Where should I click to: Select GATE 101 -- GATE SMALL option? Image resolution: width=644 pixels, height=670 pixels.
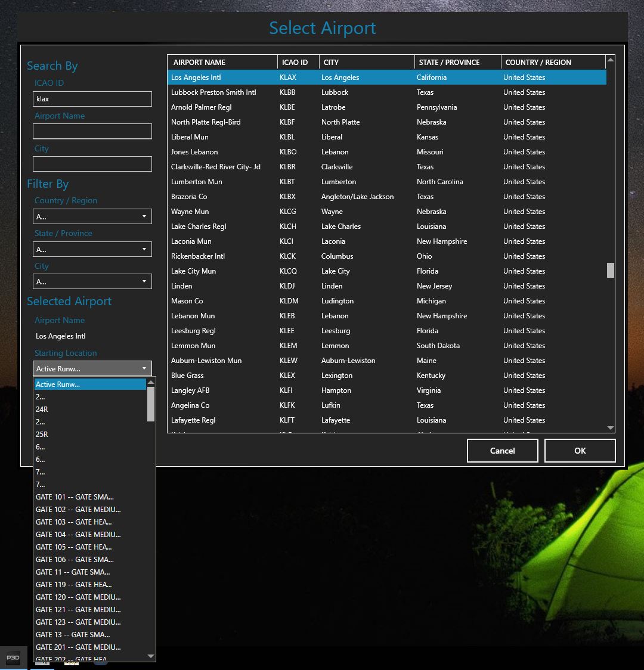(x=89, y=497)
